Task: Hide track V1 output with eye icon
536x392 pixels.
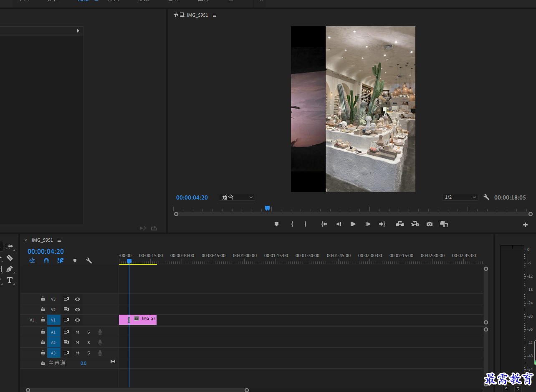Action: click(77, 320)
